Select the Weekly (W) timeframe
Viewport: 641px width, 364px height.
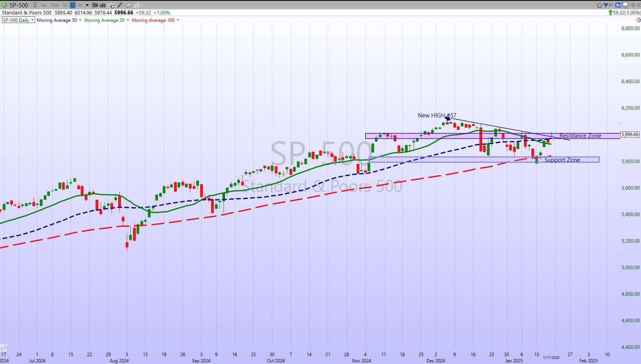(x=80, y=5)
